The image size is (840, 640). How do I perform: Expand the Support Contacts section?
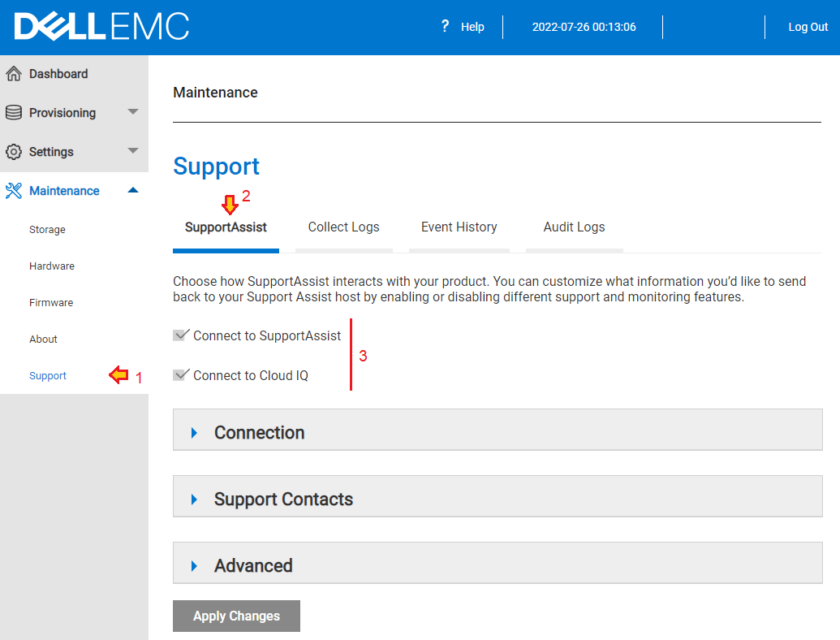pos(192,499)
